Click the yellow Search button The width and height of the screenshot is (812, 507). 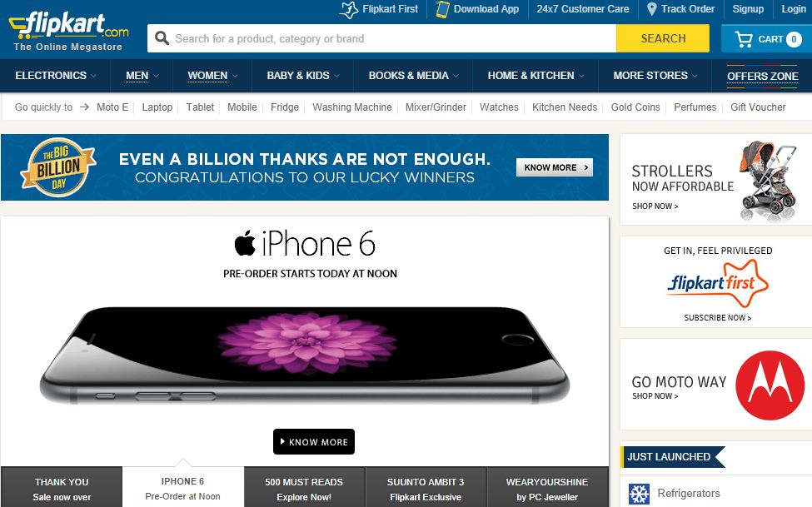(663, 38)
